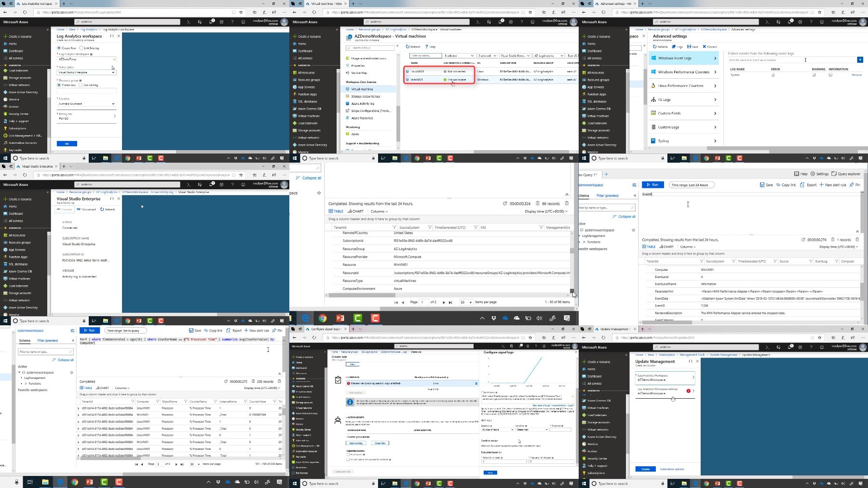The image size is (868, 488).
Task: Pin the Event query to dashboard
Action: tap(854, 185)
